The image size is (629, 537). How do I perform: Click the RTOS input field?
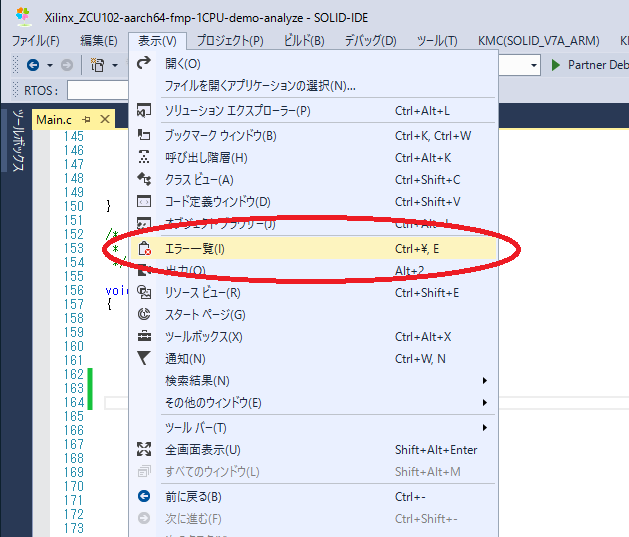click(x=96, y=90)
